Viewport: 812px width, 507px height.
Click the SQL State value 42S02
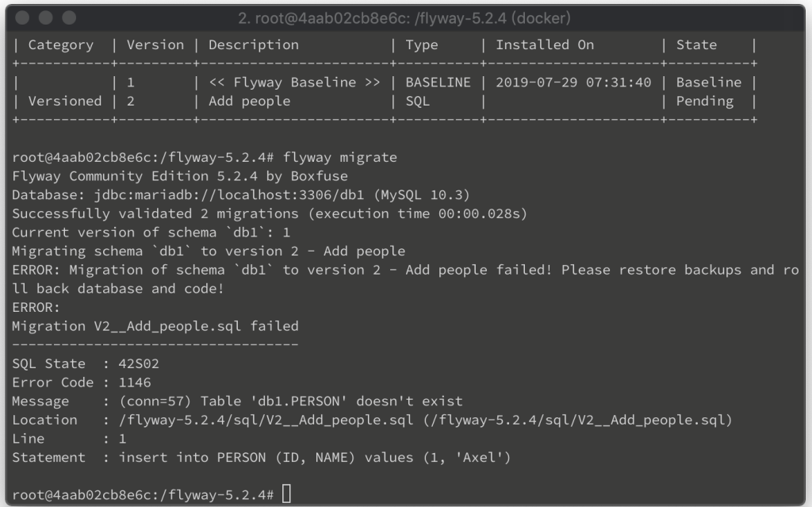[x=139, y=363]
